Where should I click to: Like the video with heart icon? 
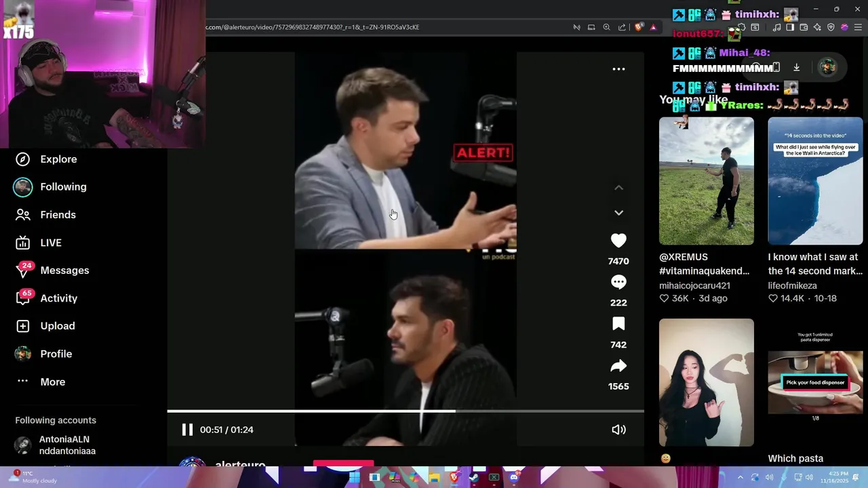pos(618,241)
